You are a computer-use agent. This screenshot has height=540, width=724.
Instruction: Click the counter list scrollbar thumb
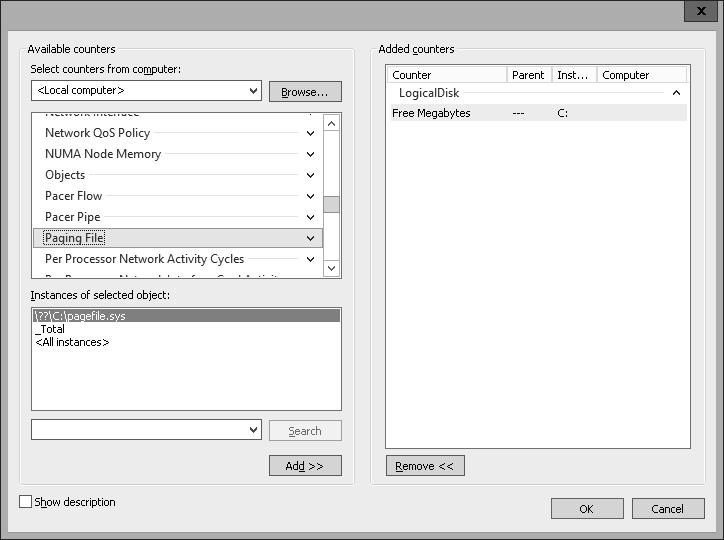[x=332, y=204]
